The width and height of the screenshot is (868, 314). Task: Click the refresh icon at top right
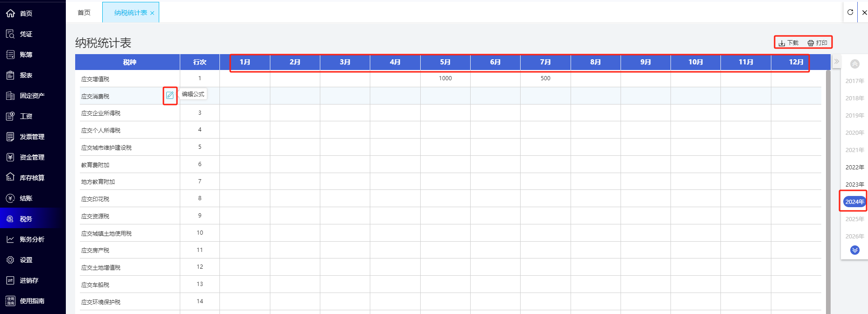point(850,12)
